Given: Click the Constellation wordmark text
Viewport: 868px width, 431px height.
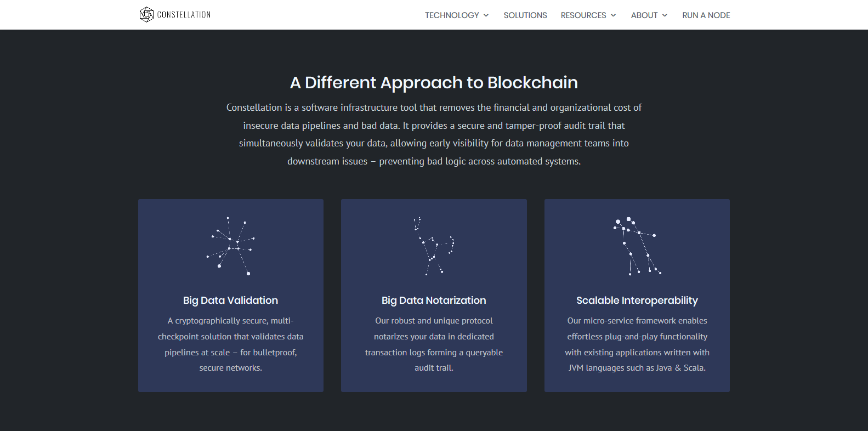Looking at the screenshot, I should point(184,15).
